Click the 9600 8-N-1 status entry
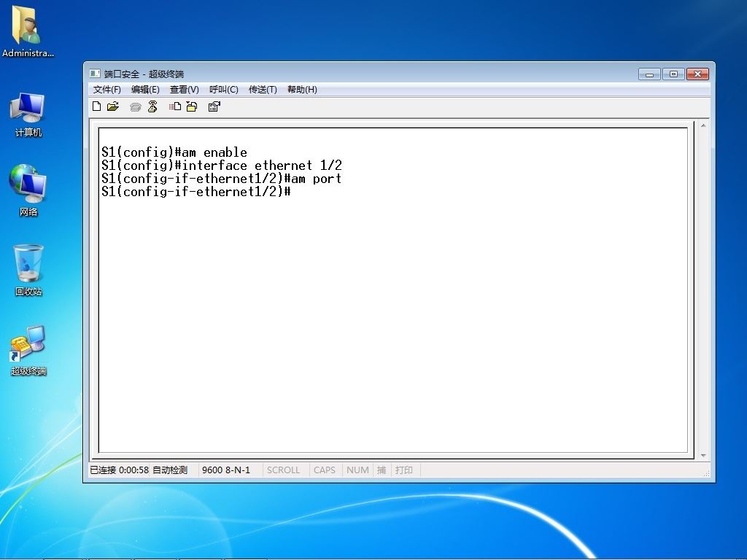Image resolution: width=747 pixels, height=560 pixels. tap(226, 470)
